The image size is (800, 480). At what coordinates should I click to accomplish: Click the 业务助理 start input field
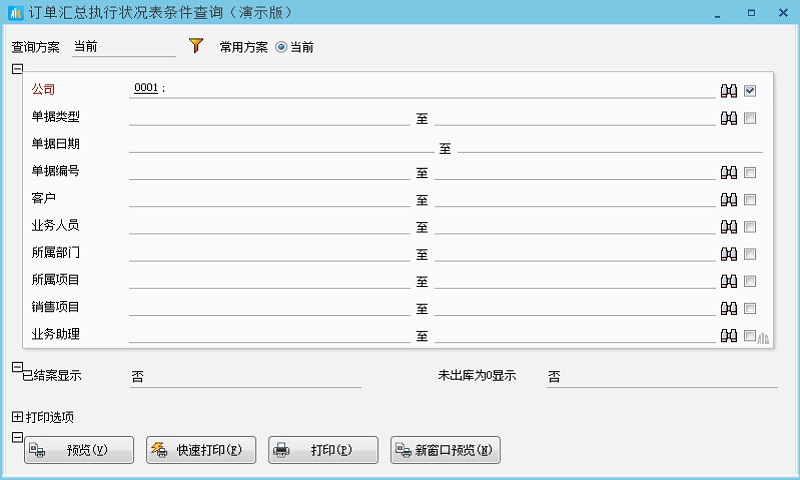click(x=269, y=335)
